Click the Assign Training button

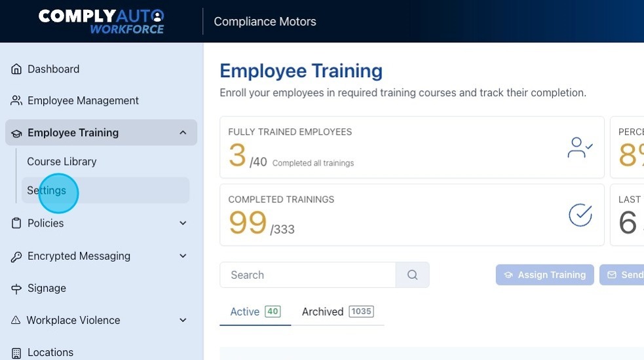(x=544, y=275)
